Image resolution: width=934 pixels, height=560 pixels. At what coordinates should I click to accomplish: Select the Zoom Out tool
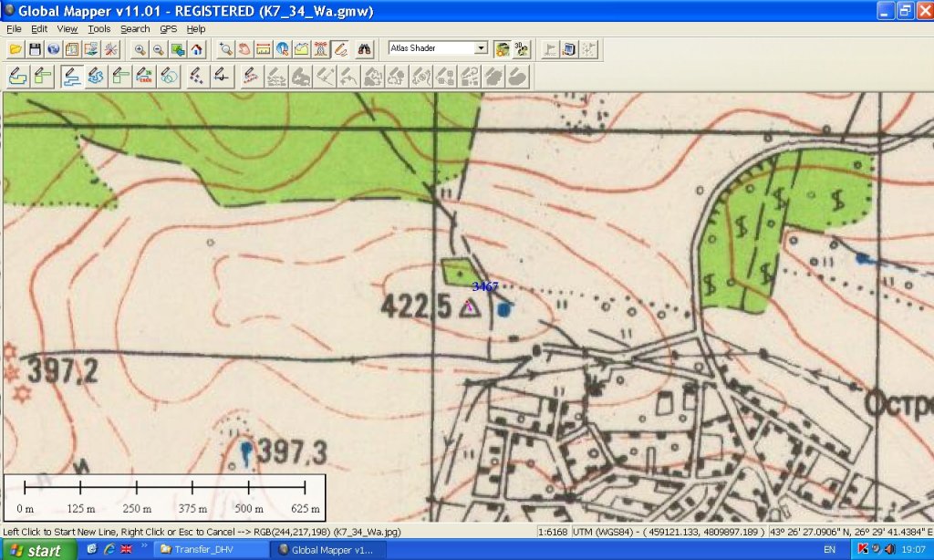pos(159,49)
